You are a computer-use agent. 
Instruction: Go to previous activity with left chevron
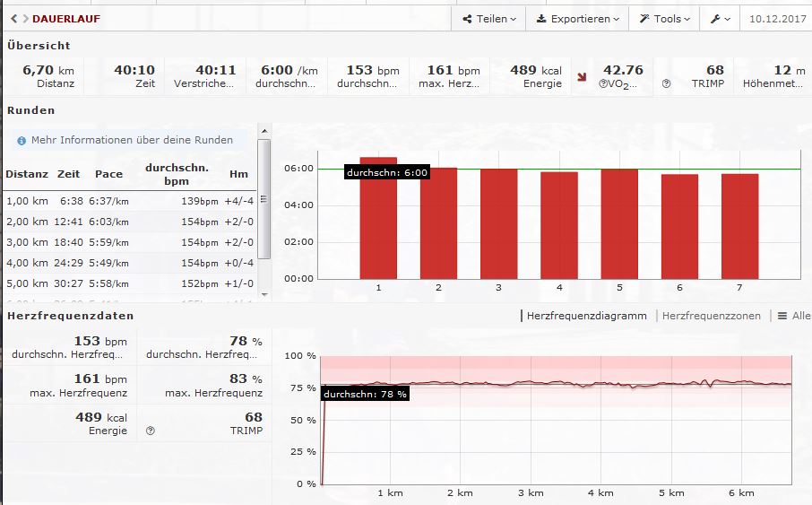click(x=13, y=19)
